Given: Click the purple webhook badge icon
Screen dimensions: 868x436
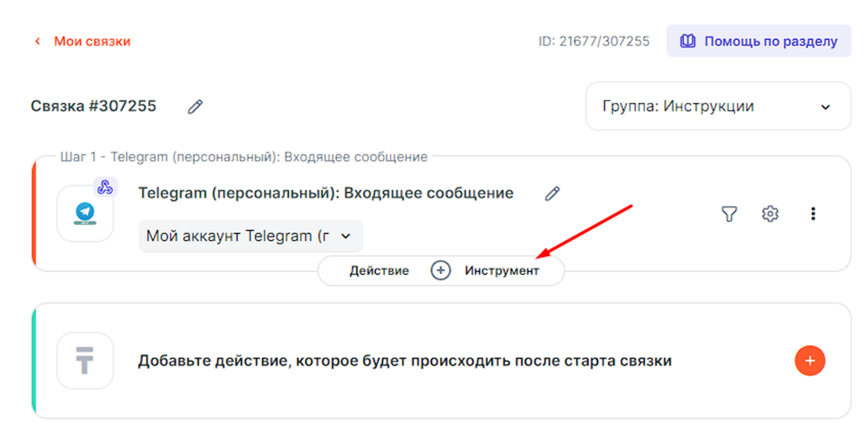Looking at the screenshot, I should click(105, 187).
